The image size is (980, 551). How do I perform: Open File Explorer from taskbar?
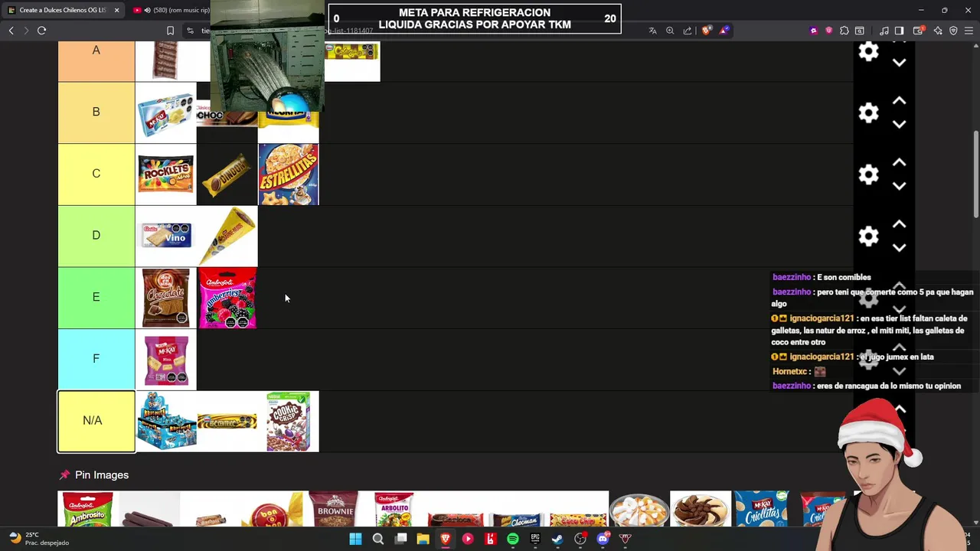tap(423, 539)
